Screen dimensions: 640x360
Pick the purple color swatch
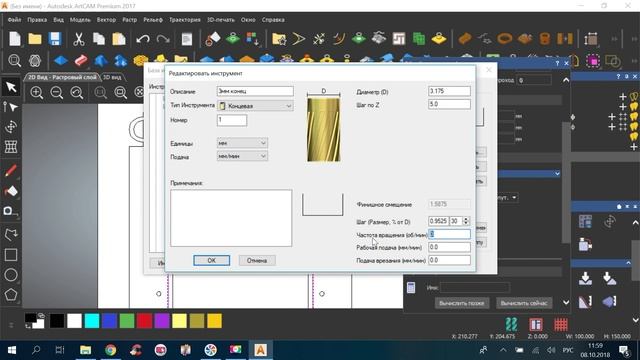[162, 321]
